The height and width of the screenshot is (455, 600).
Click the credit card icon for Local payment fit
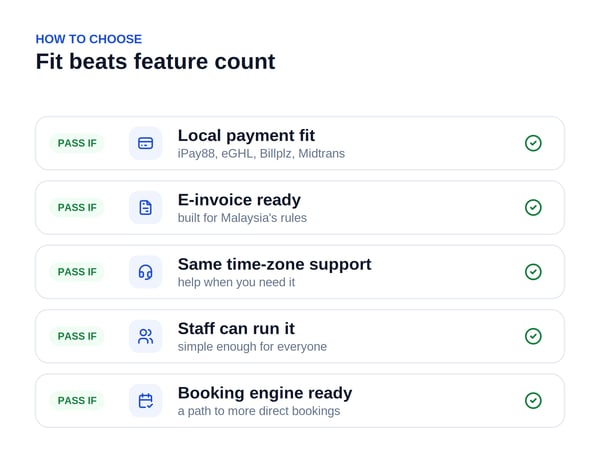[145, 143]
